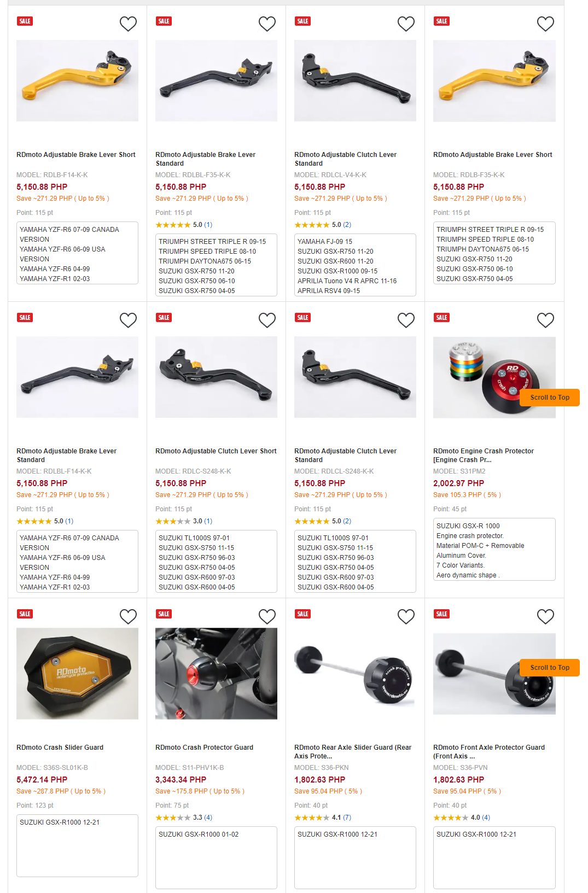Toggle wishlist heart for RDLBL-F14-K-K lever

(x=128, y=320)
